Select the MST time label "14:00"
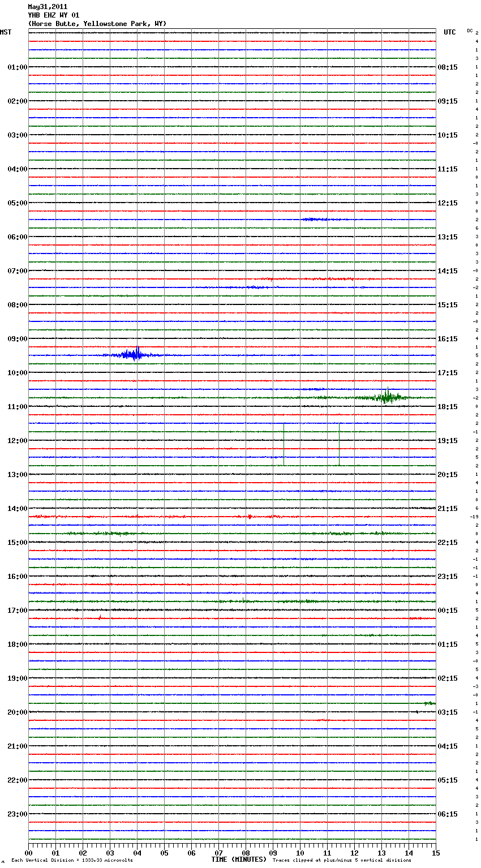The image size is (481, 868). pos(18,509)
